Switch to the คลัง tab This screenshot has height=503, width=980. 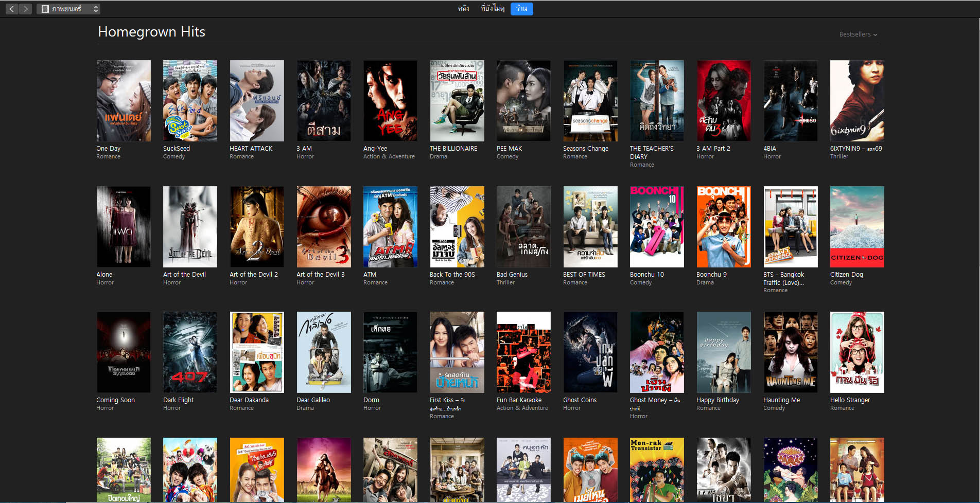pos(463,9)
